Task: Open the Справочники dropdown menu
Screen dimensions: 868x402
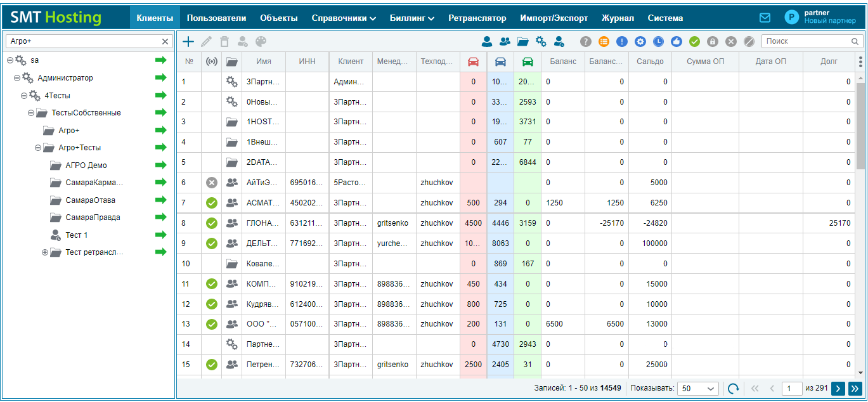Action: point(344,18)
